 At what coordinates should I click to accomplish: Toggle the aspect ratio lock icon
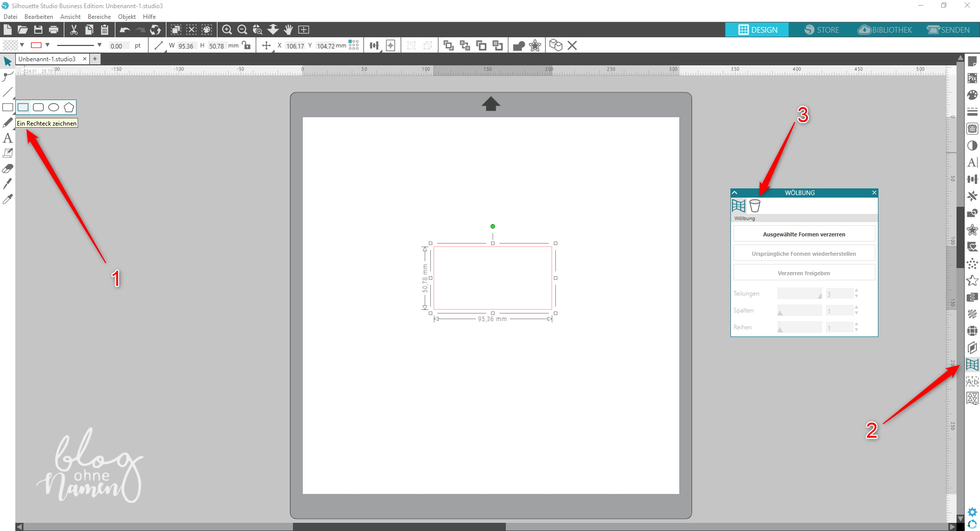click(x=247, y=45)
